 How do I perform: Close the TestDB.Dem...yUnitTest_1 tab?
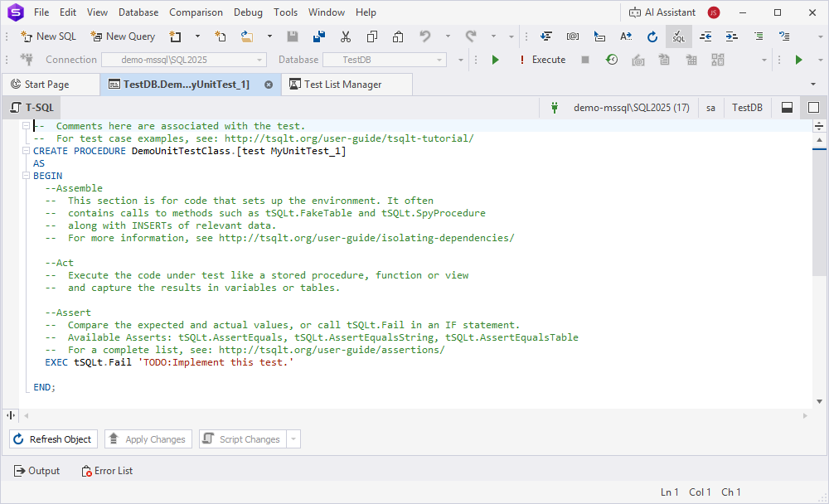click(269, 85)
